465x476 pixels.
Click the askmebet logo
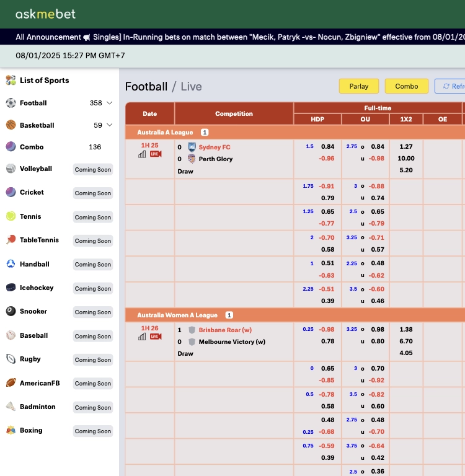[45, 14]
